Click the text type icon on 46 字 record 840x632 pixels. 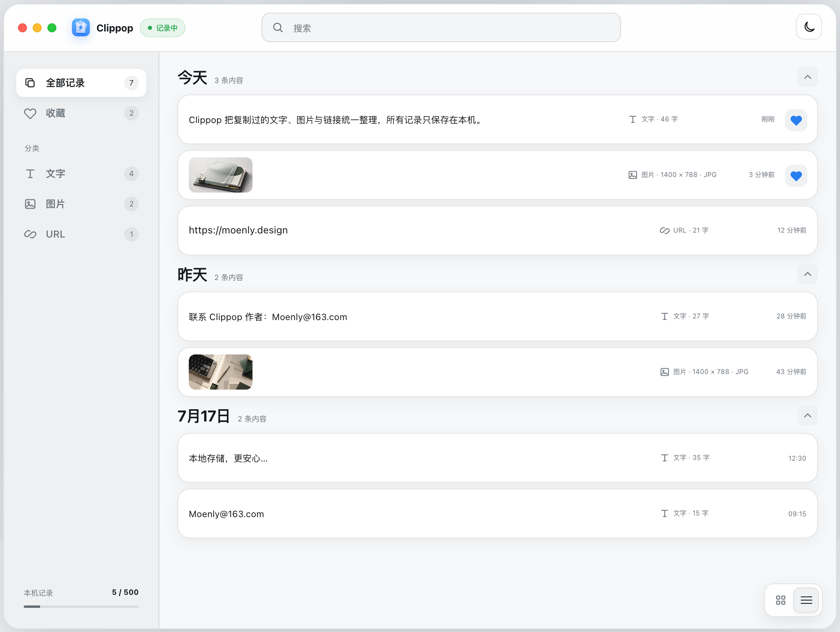pos(632,119)
